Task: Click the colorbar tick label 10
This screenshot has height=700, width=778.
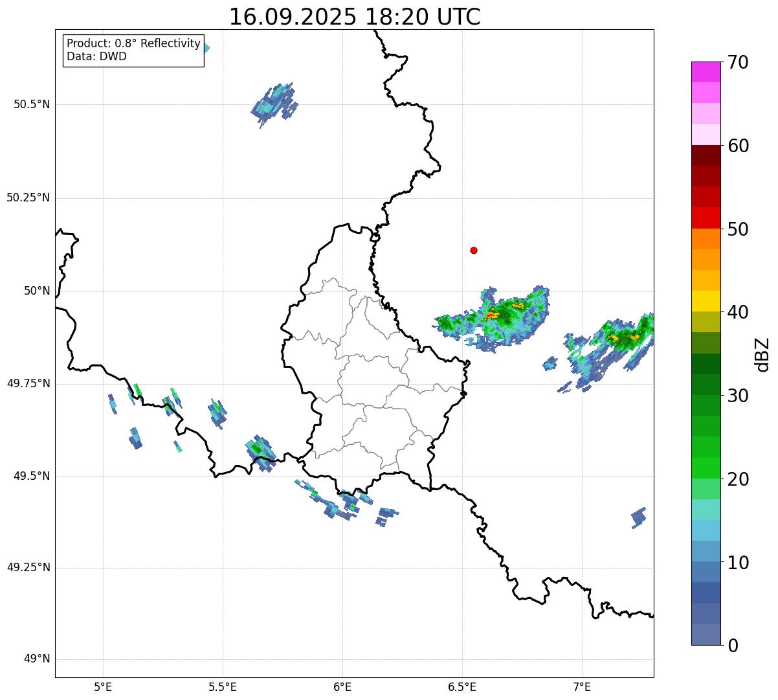Action: point(738,562)
